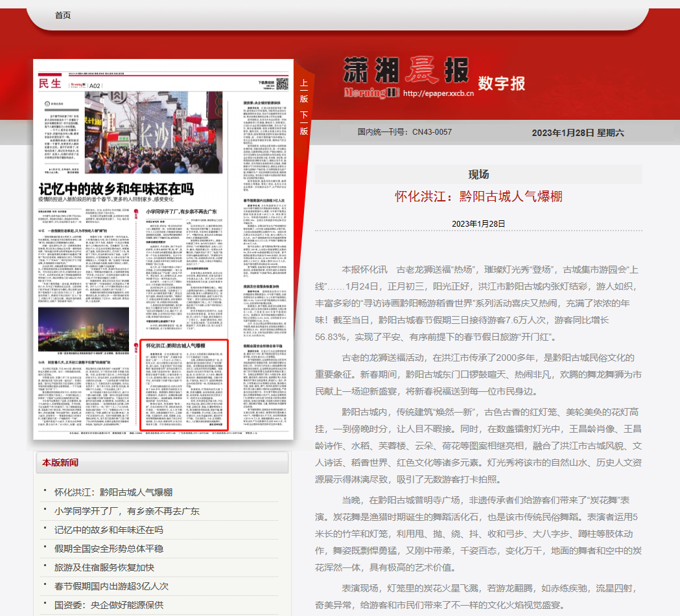Click 旅游及住宿服务恢复加快 column on newspaper page
This screenshot has height=616, width=680.
tap(264, 310)
